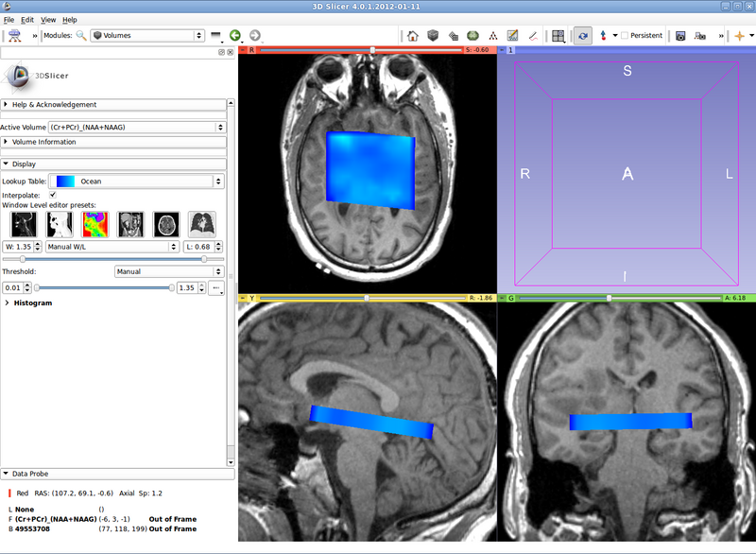Screen dimensions: 756x554
Task: Click the threshold ellipsis button
Action: coord(216,287)
